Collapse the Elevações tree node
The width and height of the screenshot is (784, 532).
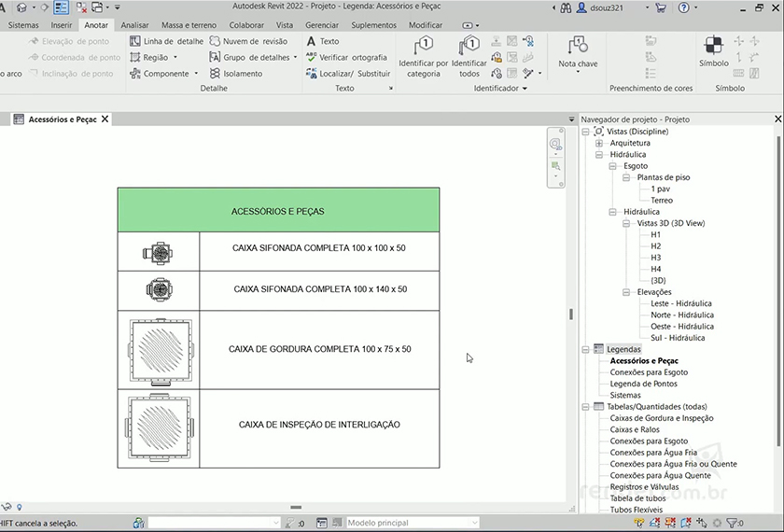coord(626,292)
